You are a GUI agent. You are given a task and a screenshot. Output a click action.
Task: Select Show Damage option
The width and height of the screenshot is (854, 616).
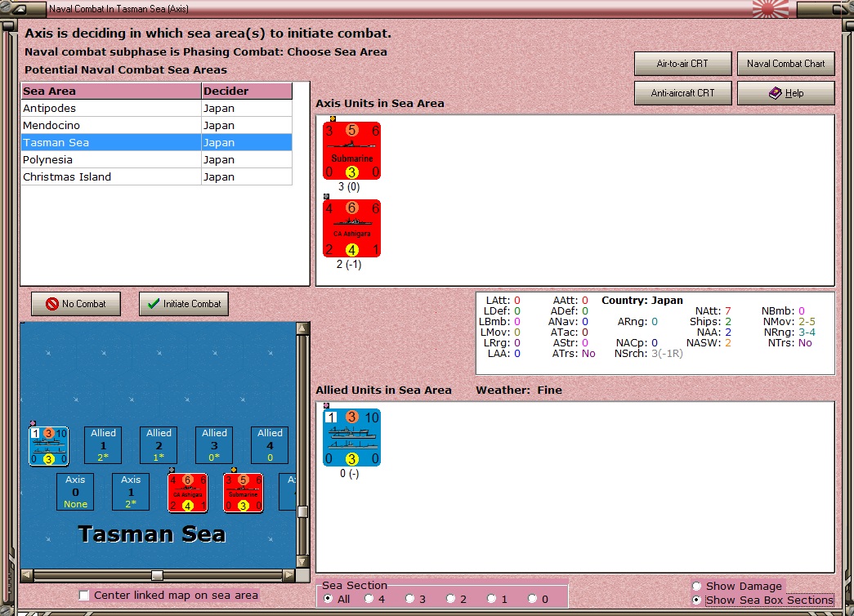coord(696,586)
